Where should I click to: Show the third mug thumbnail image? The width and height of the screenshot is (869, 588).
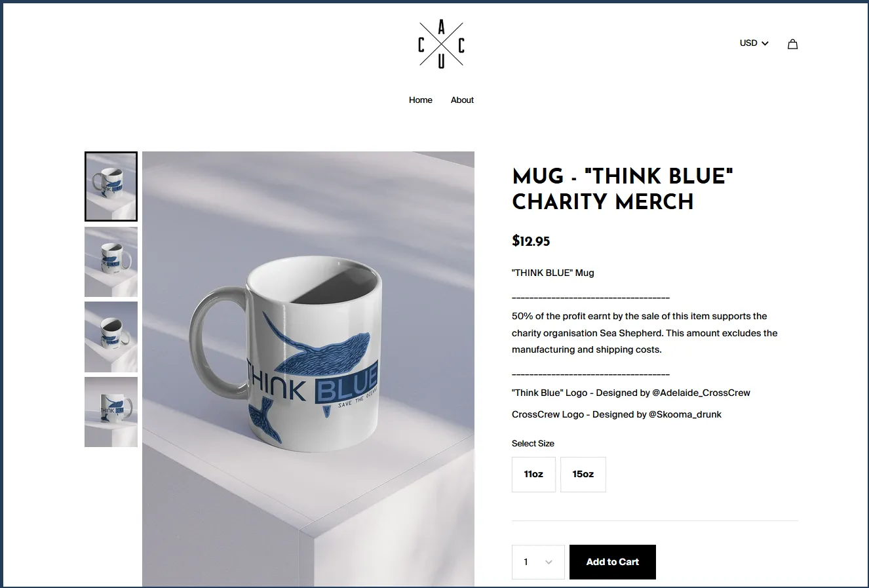click(111, 337)
